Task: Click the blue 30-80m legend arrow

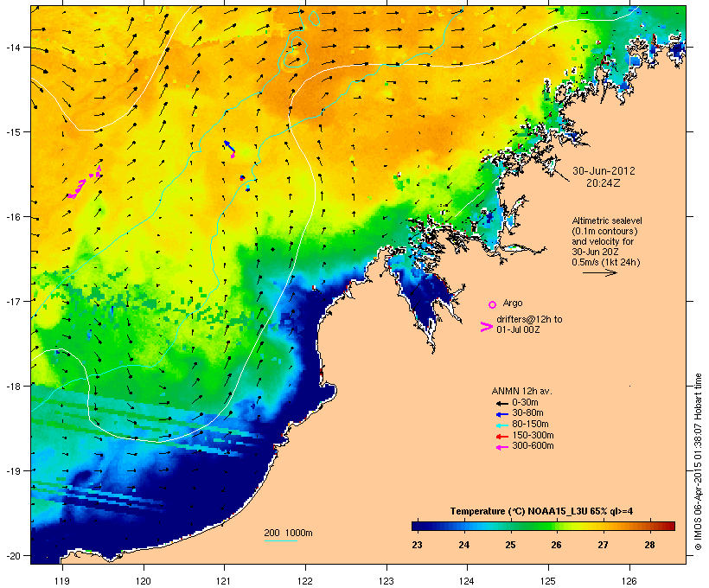Action: pyautogui.click(x=502, y=414)
